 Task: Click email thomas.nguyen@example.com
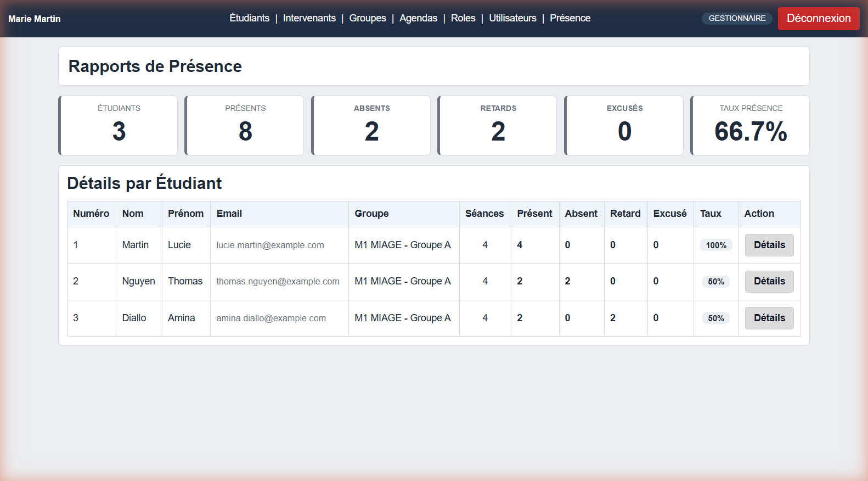278,282
